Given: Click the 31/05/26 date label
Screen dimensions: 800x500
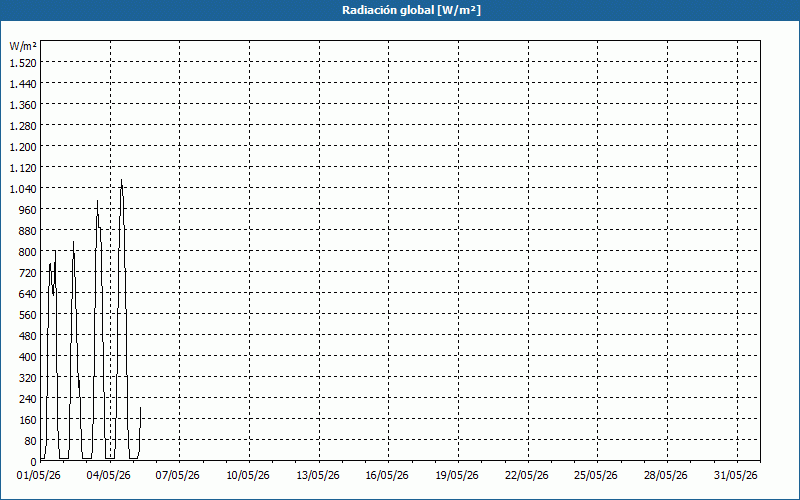Looking at the screenshot, I should (736, 476).
